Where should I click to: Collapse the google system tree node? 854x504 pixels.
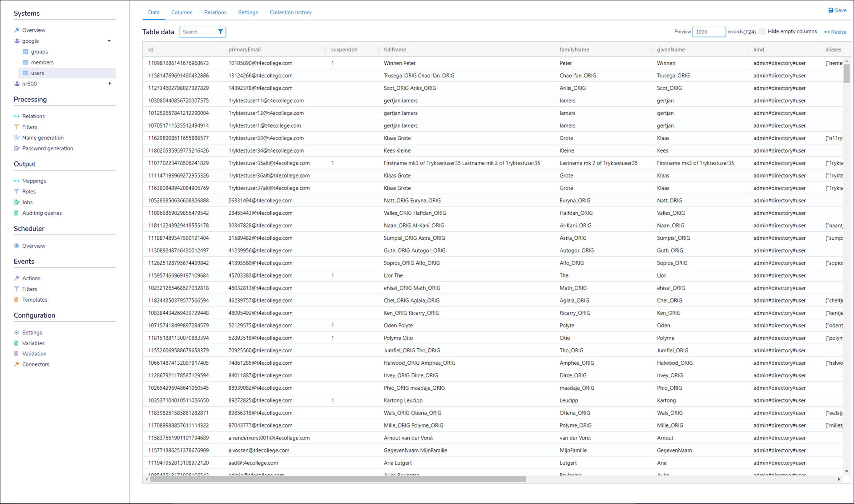109,41
